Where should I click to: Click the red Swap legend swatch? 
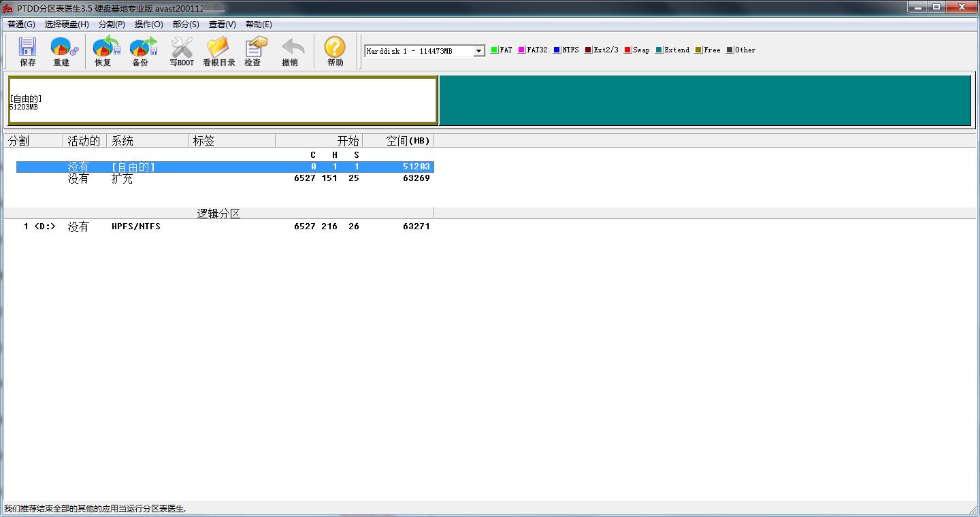pos(627,50)
